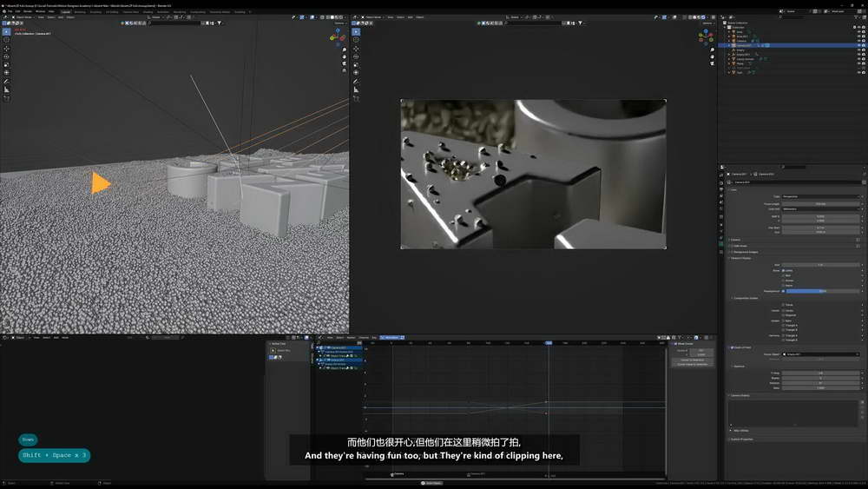Select the Cursor tool in left viewport

point(7,40)
